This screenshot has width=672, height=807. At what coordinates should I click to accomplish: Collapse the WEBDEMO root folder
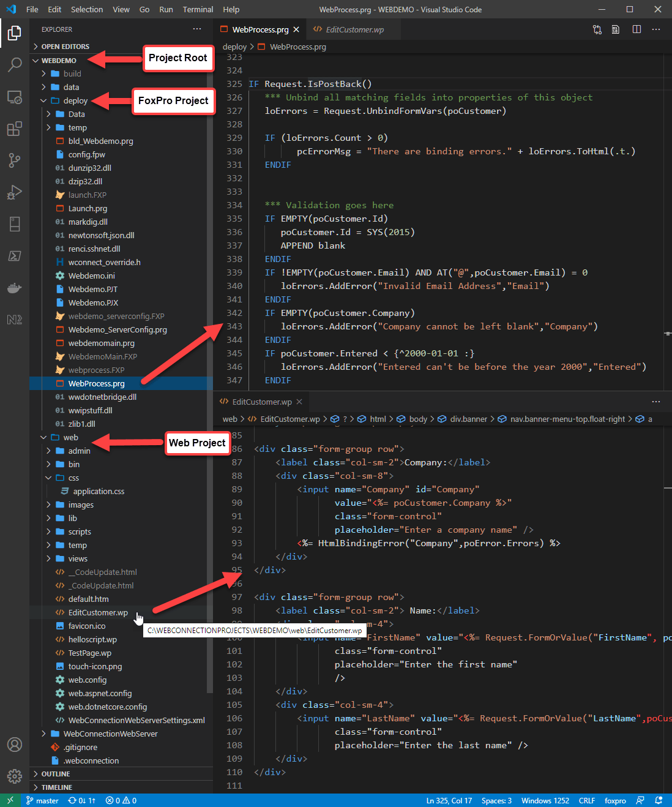point(121,61)
